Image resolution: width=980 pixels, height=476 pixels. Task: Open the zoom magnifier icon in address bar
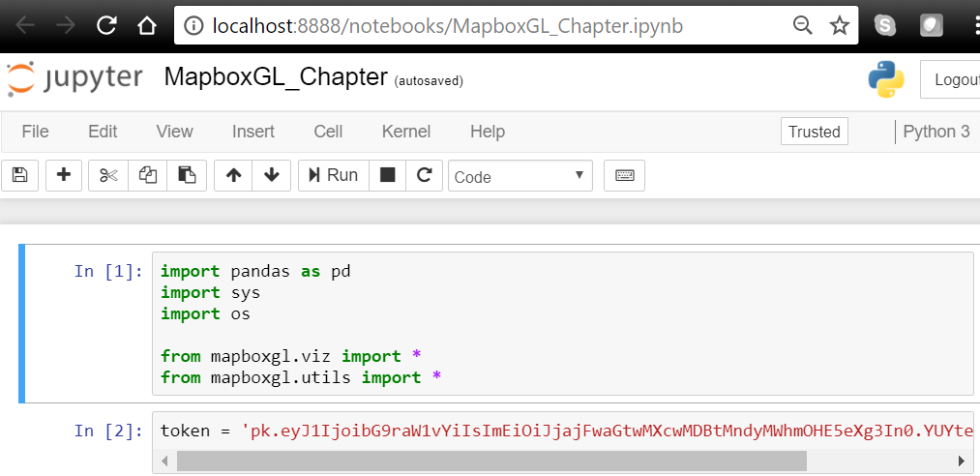coord(802,25)
